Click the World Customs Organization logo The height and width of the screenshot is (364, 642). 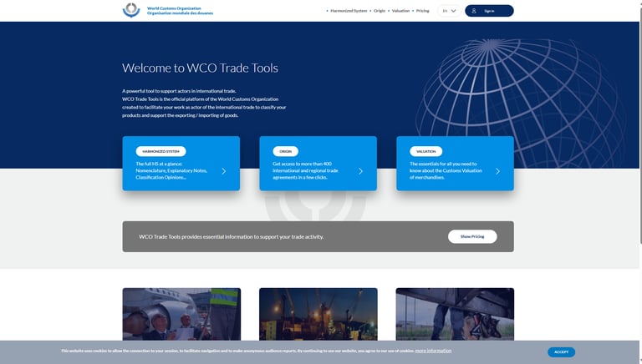click(x=131, y=10)
